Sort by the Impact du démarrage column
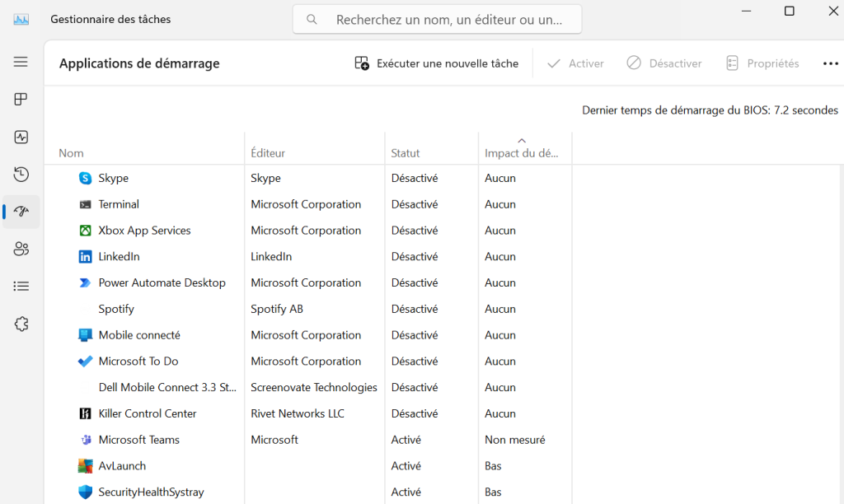Image resolution: width=844 pixels, height=504 pixels. [x=522, y=152]
